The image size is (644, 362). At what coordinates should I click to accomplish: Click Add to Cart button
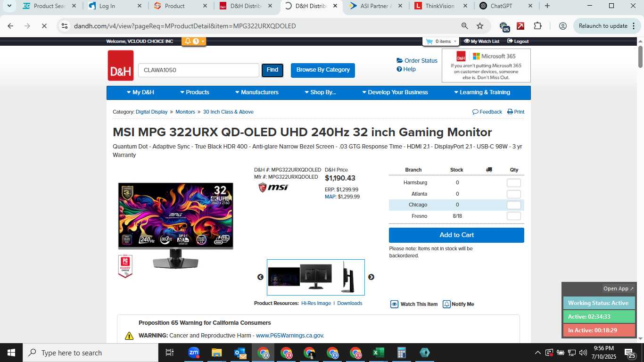click(456, 235)
